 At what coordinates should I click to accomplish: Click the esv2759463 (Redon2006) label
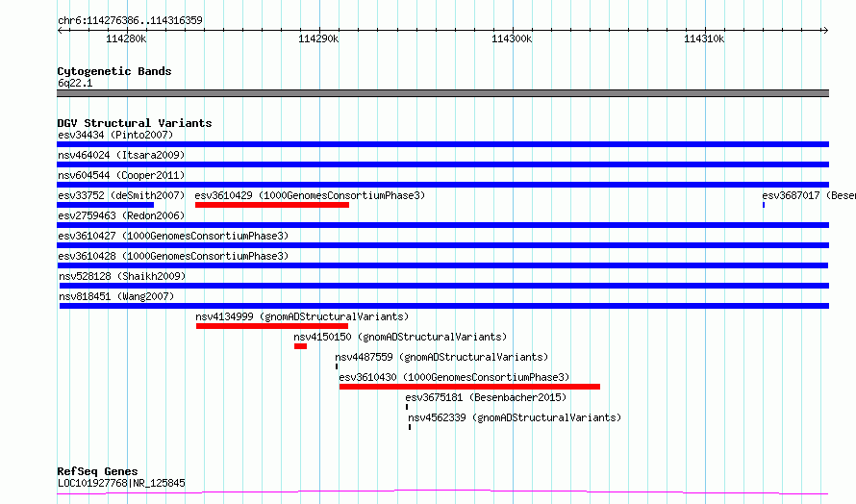pyautogui.click(x=121, y=215)
